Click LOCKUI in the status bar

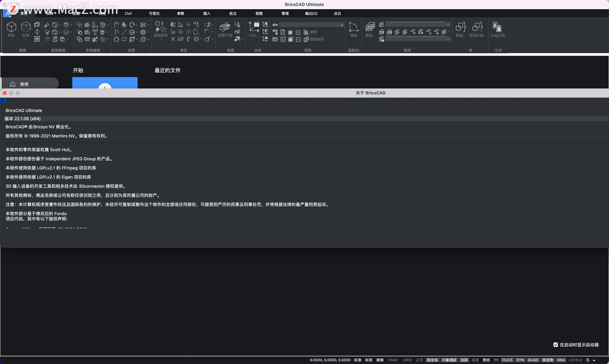click(575, 360)
